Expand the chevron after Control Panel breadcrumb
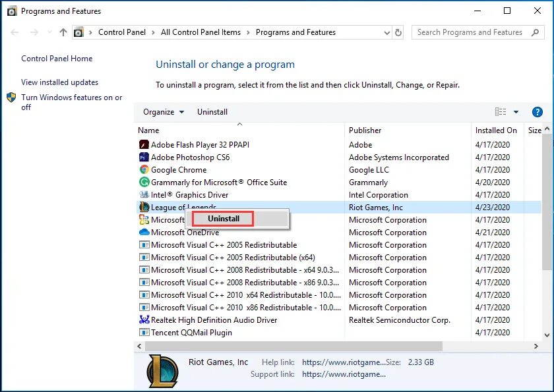 pyautogui.click(x=153, y=32)
